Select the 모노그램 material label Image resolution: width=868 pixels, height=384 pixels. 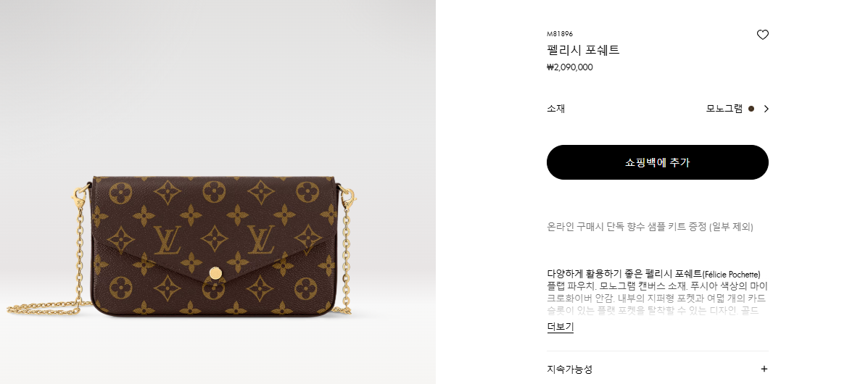(724, 109)
